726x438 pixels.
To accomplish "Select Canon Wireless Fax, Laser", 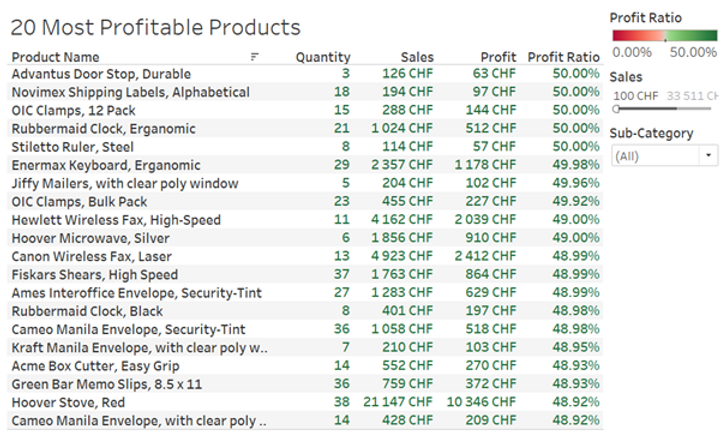I will [x=91, y=256].
